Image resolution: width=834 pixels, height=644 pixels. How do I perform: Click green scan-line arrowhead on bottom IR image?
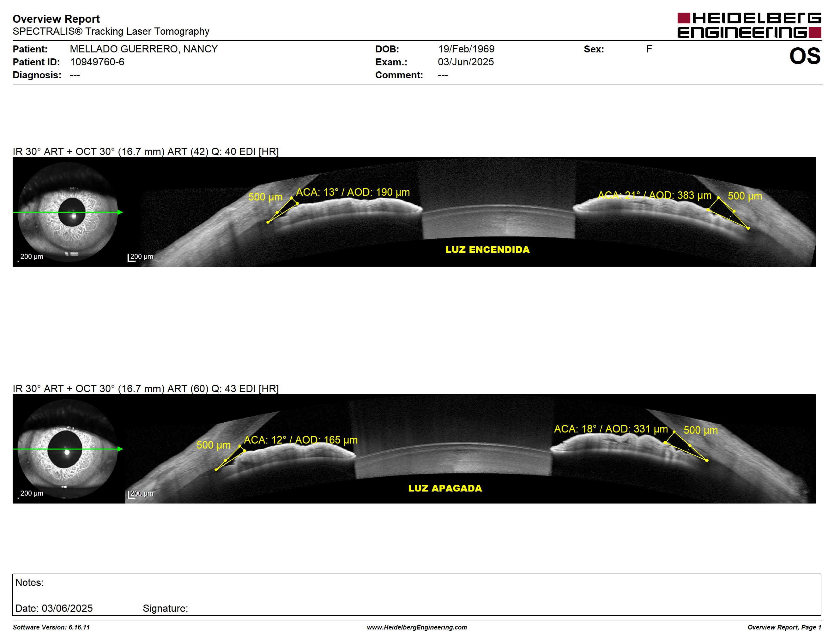(x=120, y=449)
